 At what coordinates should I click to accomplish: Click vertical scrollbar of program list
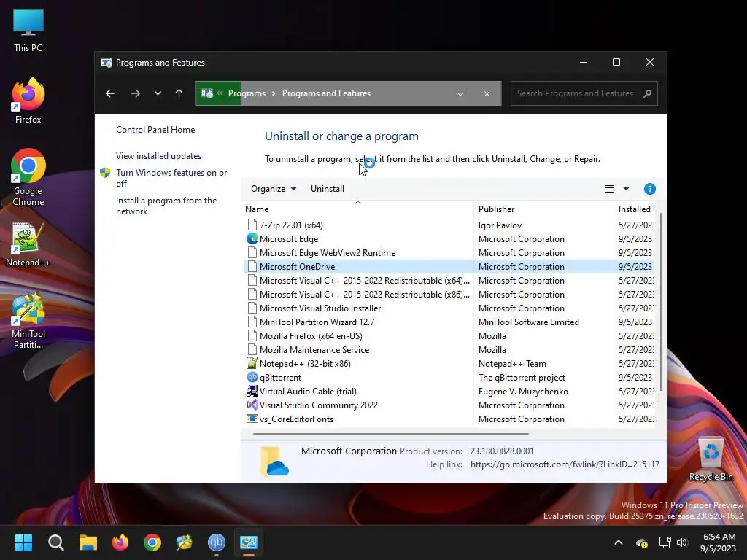tap(660, 303)
